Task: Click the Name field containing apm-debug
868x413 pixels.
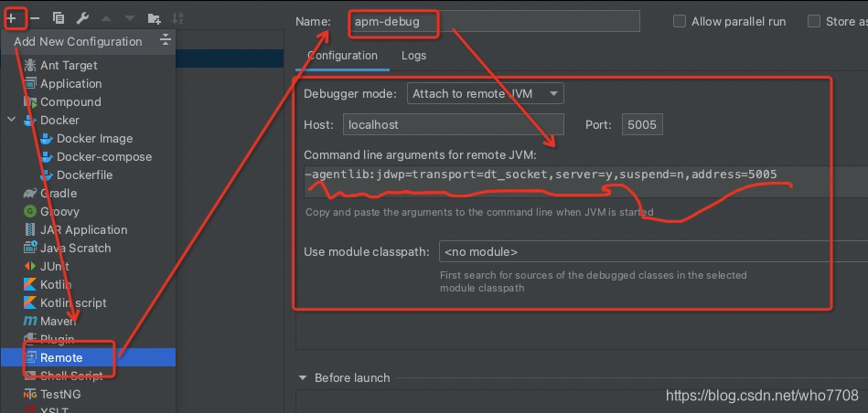Action: pos(494,22)
